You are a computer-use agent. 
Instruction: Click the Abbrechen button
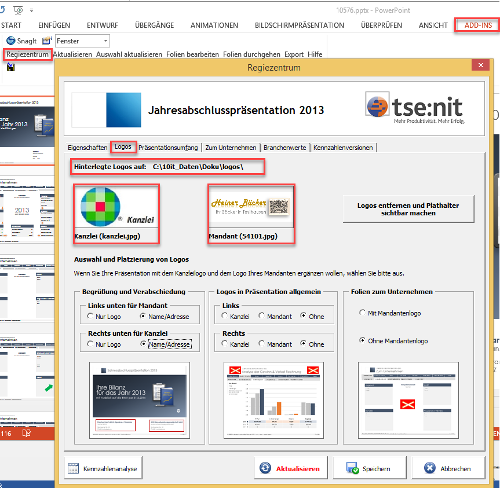pos(449,468)
